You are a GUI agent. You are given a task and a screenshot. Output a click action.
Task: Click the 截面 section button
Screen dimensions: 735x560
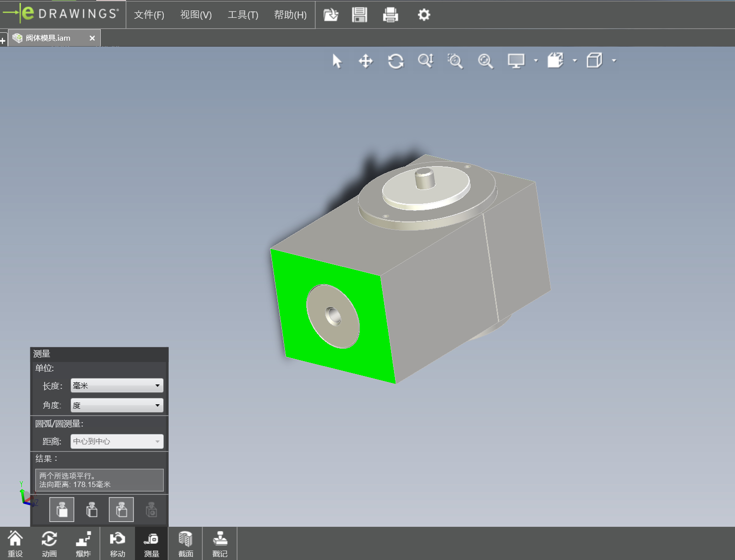(x=186, y=544)
